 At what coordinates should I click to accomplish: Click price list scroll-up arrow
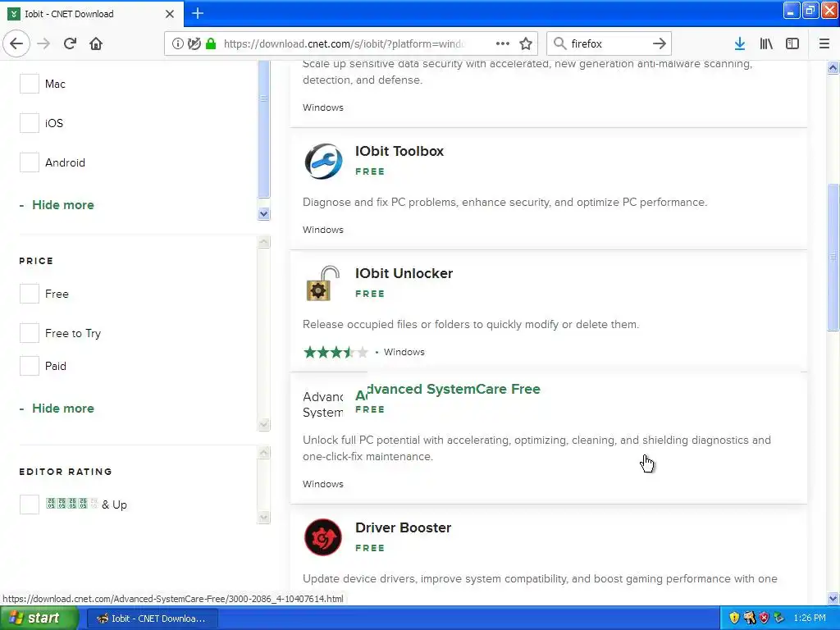point(263,242)
